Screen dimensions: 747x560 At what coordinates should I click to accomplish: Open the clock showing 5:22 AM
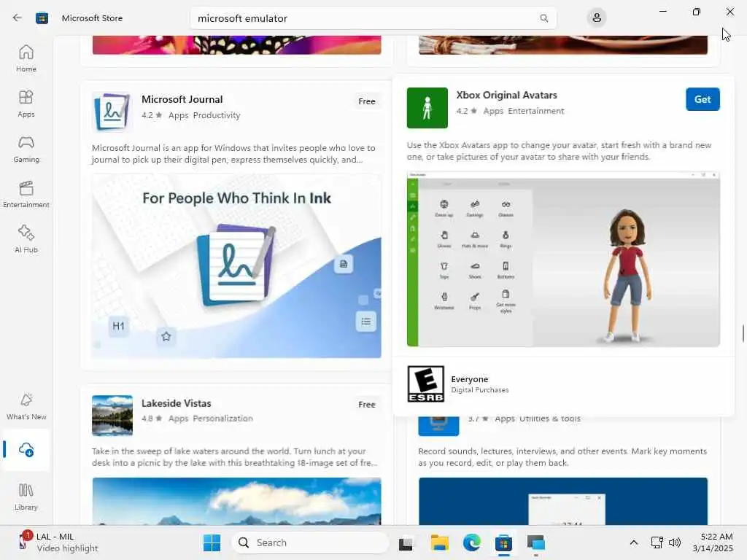pyautogui.click(x=713, y=542)
